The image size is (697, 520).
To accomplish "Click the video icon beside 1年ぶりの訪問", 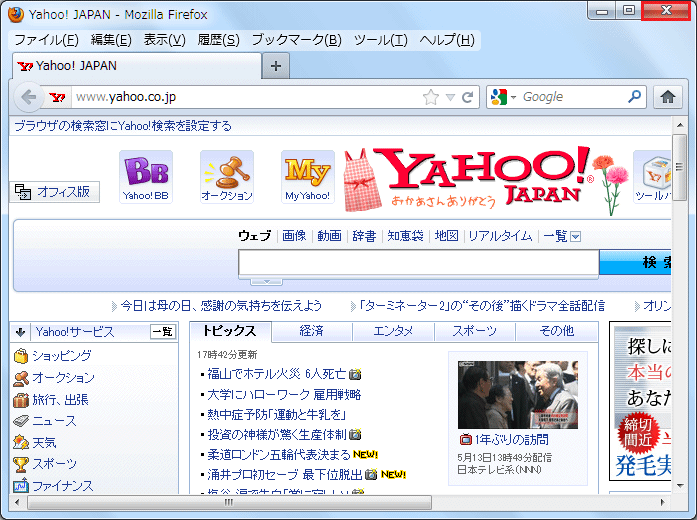I will (x=465, y=440).
